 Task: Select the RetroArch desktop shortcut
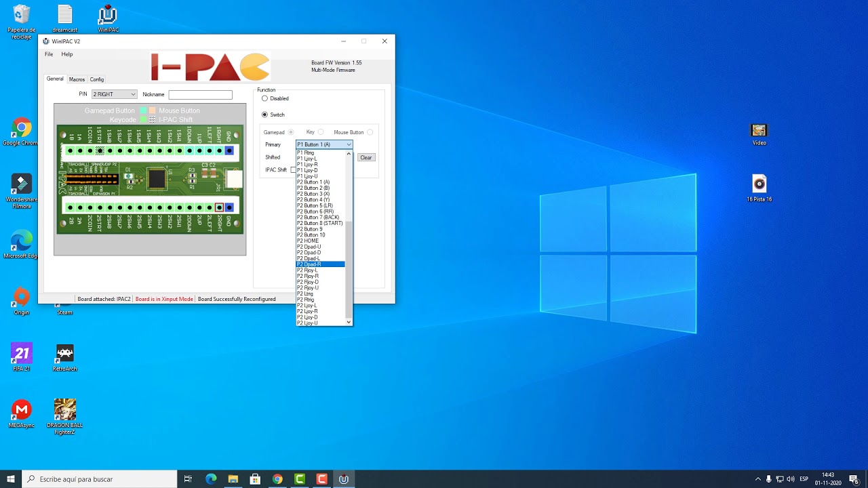65,357
